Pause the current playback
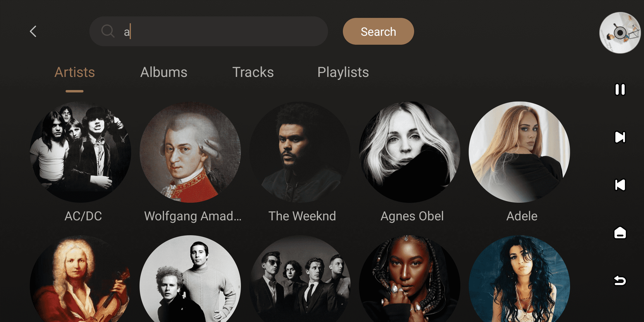644x322 pixels. (620, 89)
